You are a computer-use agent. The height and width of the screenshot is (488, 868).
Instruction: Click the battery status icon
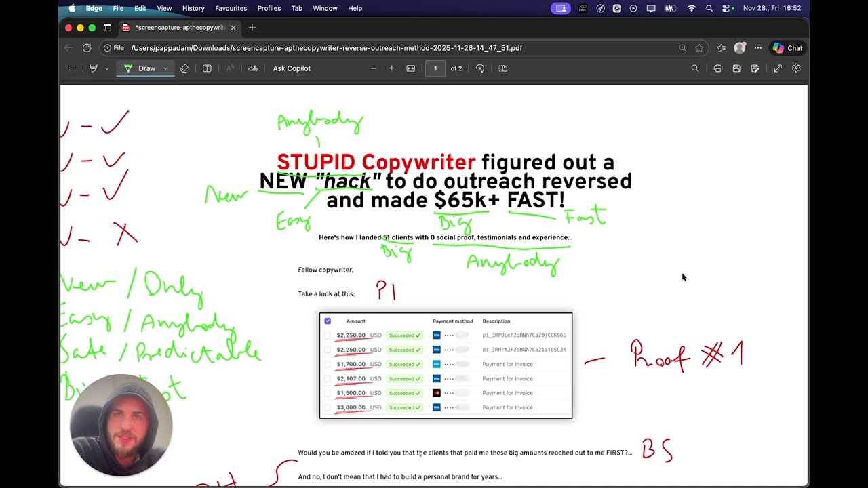671,8
